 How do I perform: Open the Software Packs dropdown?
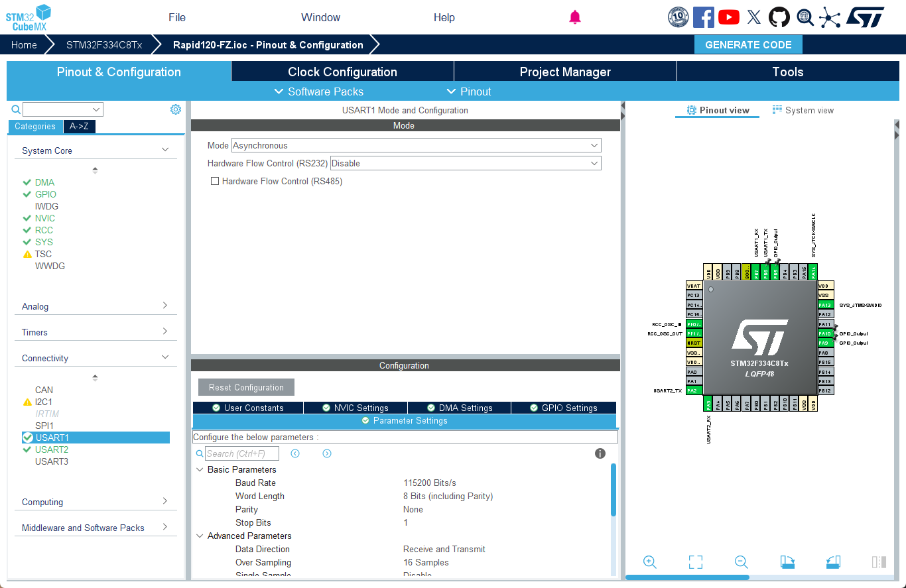tap(319, 91)
